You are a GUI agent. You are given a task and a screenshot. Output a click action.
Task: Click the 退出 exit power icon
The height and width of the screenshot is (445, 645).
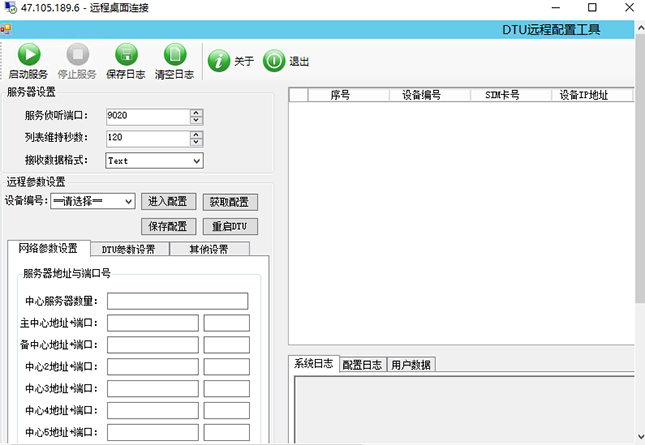tap(274, 61)
